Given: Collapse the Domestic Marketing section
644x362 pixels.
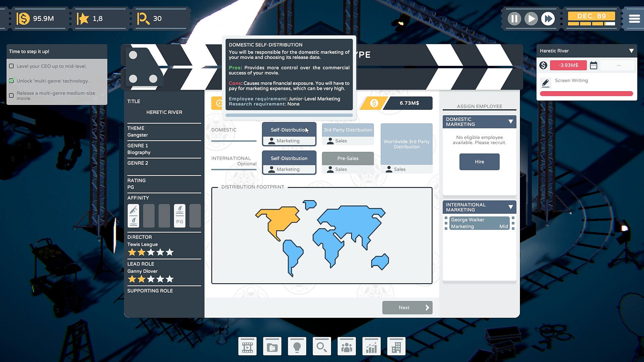Looking at the screenshot, I should click(x=511, y=122).
